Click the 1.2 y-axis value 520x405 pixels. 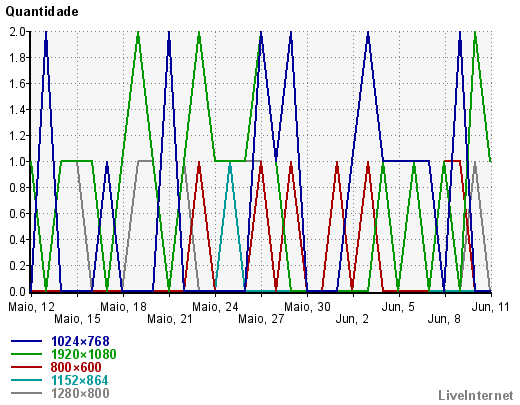pyautogui.click(x=17, y=136)
